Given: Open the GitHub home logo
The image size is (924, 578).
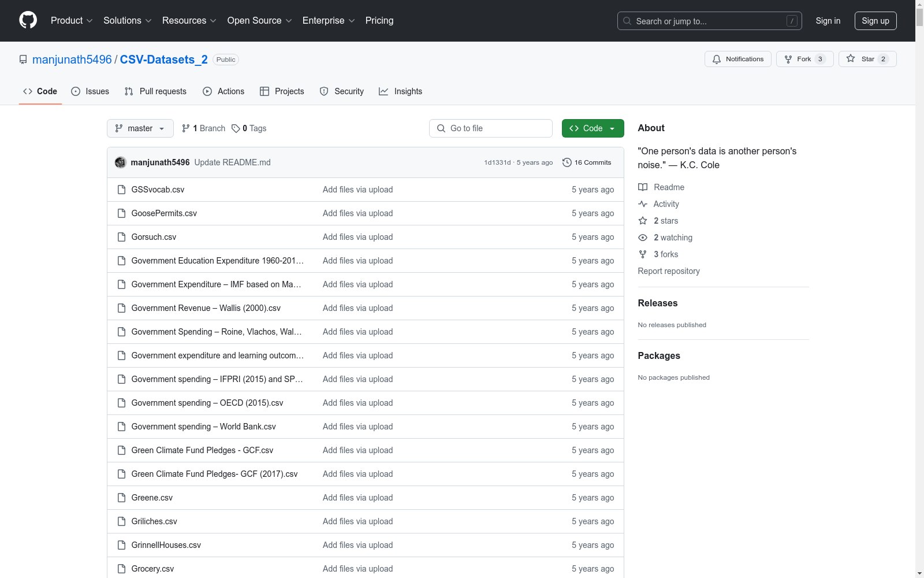Looking at the screenshot, I should (x=28, y=20).
